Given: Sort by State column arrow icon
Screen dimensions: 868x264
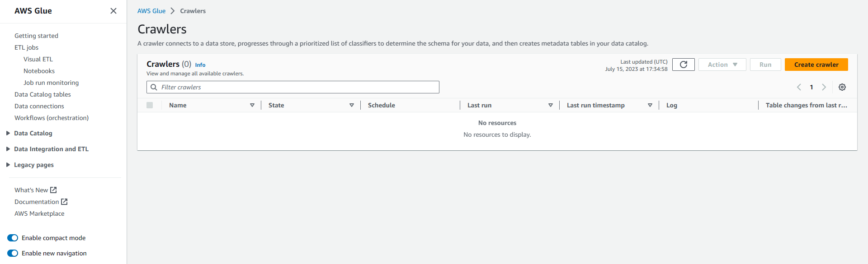Looking at the screenshot, I should pyautogui.click(x=351, y=105).
